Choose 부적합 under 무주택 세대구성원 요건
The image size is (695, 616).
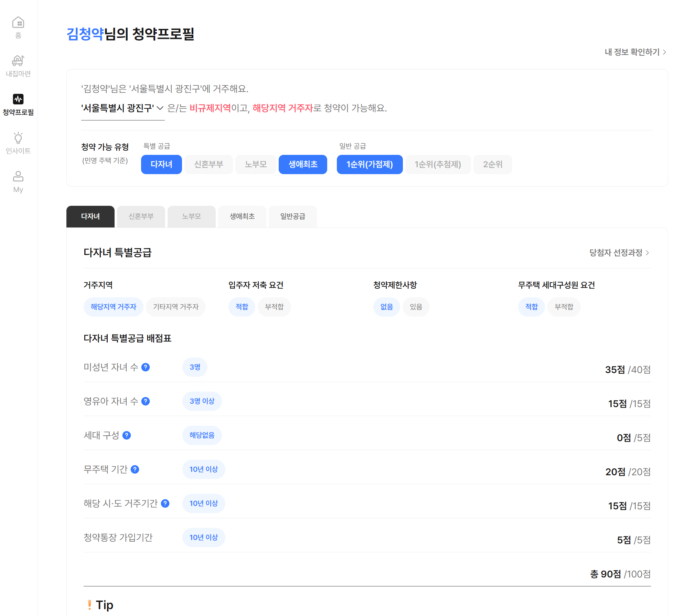(564, 307)
